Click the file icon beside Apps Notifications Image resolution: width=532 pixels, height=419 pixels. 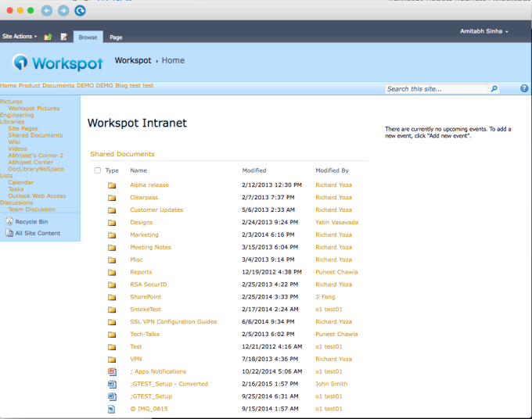112,372
